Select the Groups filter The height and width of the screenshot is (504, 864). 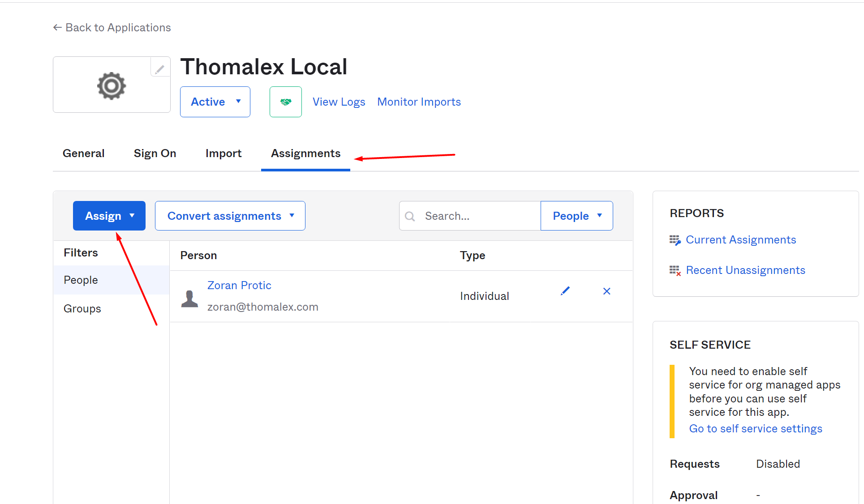click(x=82, y=309)
